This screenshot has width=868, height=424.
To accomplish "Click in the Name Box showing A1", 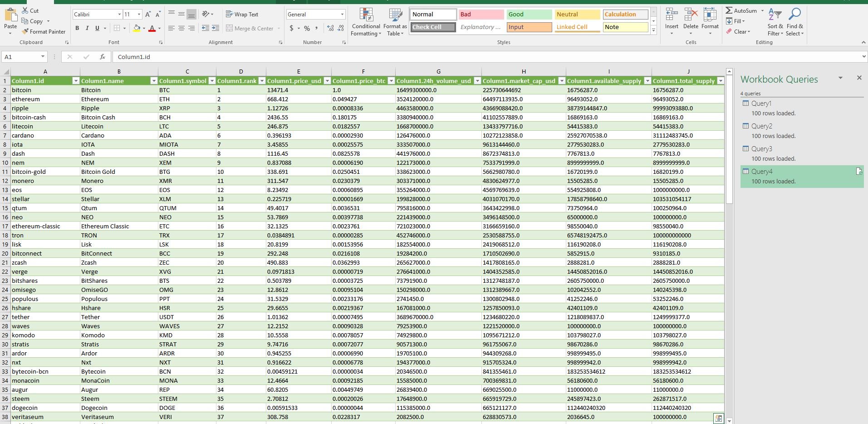I will 25,57.
